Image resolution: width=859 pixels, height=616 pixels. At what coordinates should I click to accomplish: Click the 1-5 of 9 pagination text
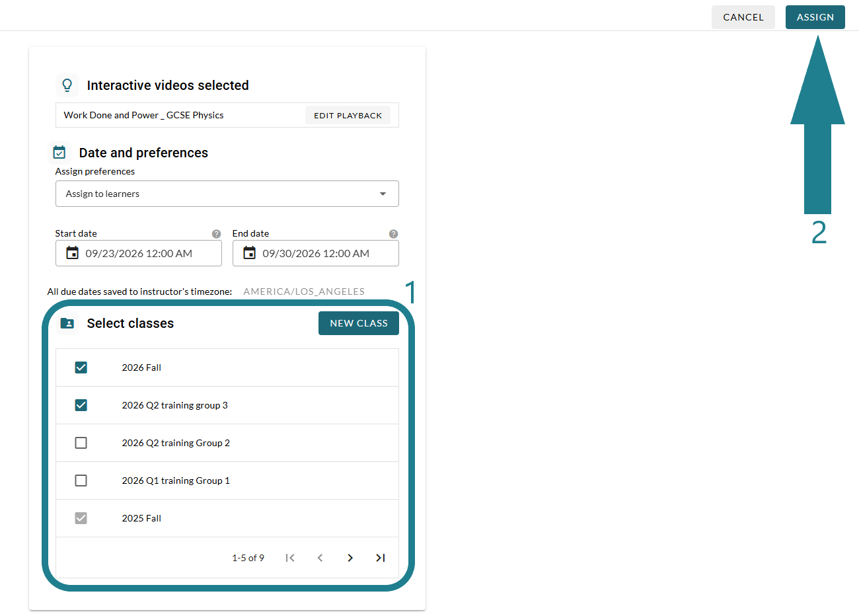click(248, 558)
